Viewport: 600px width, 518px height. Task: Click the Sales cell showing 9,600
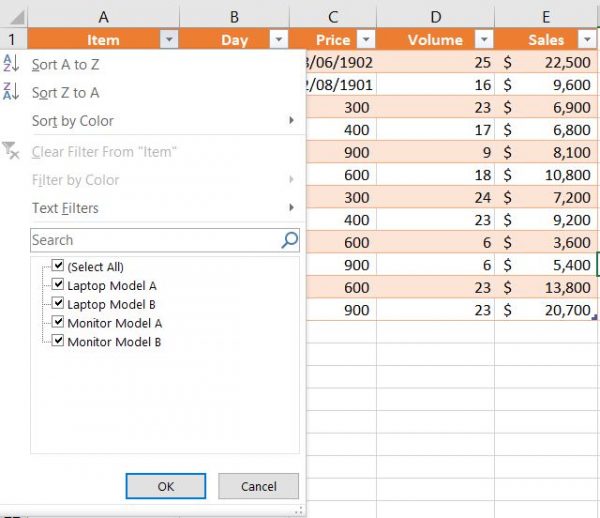coord(546,85)
